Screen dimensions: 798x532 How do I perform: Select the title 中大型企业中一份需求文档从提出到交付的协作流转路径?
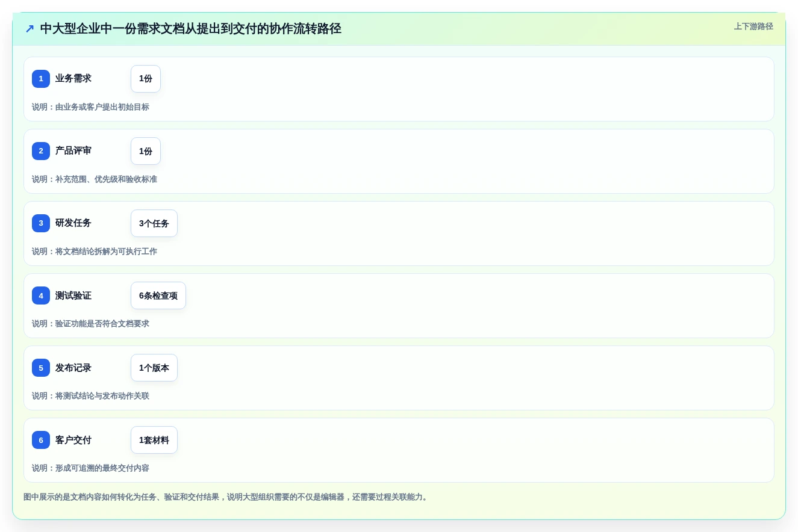click(191, 29)
